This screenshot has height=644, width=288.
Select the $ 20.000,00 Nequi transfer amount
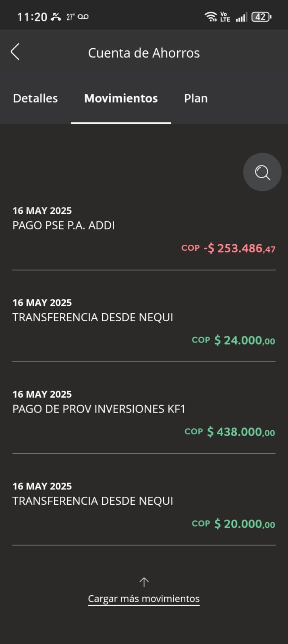click(x=244, y=524)
